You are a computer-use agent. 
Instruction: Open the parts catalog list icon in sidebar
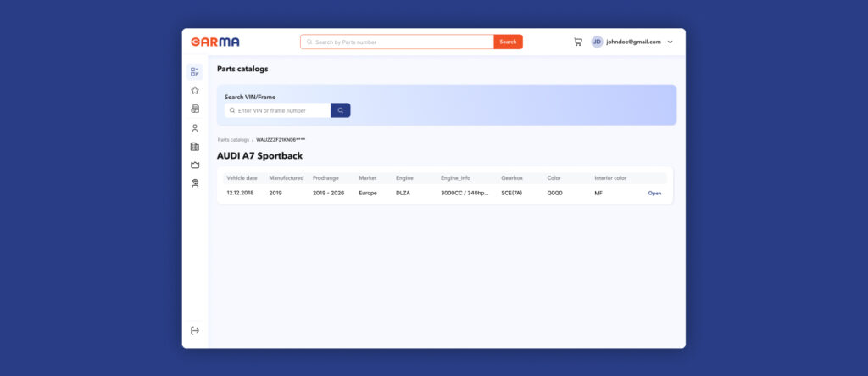[194, 72]
